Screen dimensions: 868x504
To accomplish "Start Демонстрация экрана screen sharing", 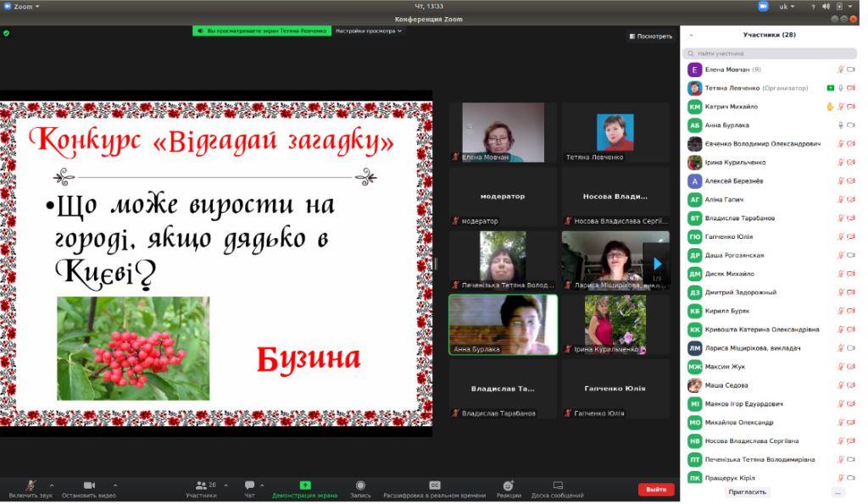I will 305,489.
